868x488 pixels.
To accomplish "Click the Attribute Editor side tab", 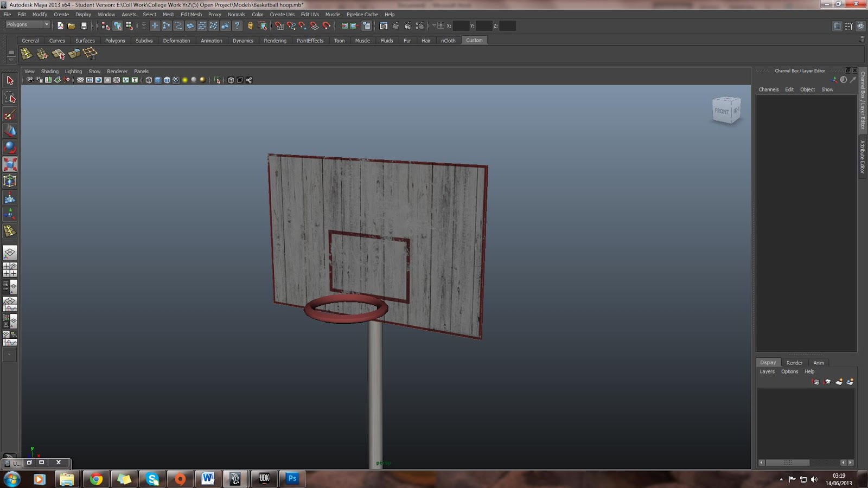I will click(862, 157).
